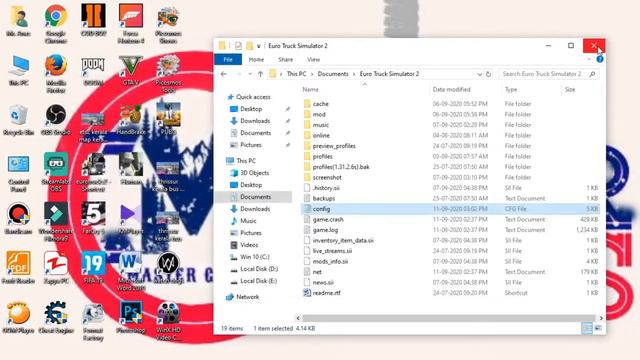Switch to the Home ribbon tab
The width and height of the screenshot is (640, 360).
coord(256,60)
